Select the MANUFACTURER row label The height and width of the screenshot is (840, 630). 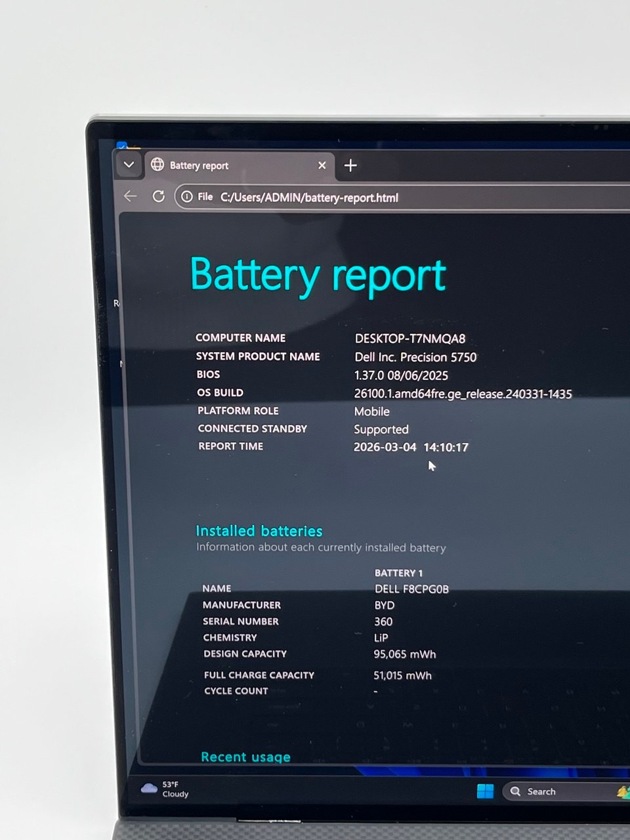(241, 605)
